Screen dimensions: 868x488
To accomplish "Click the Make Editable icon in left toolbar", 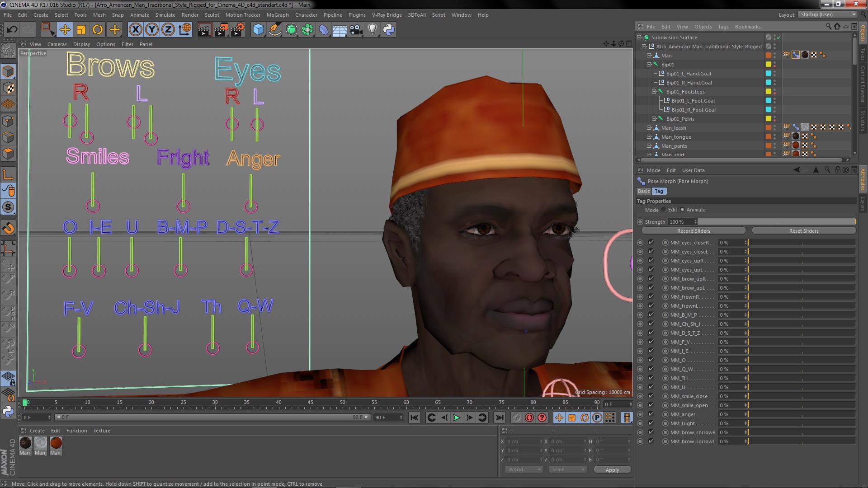I will point(8,51).
